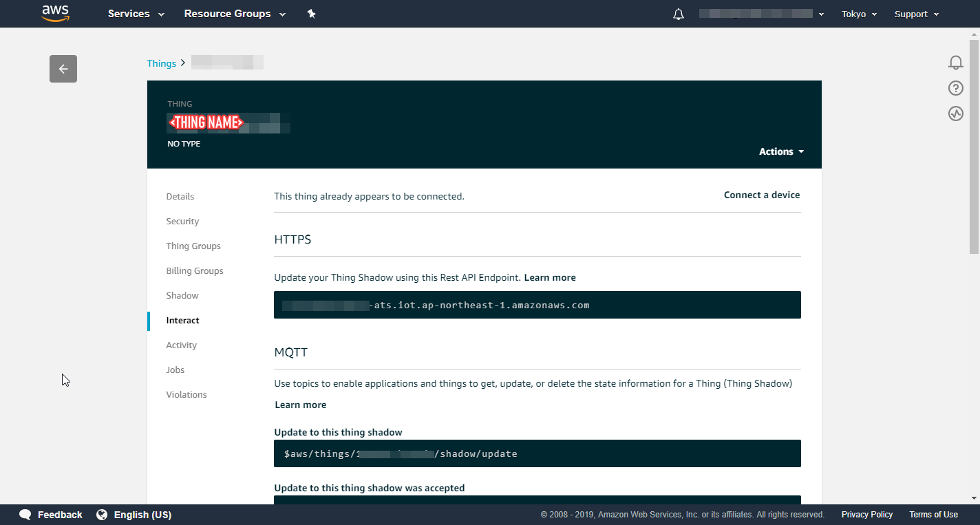Expand the Support menu
Image resolution: width=980 pixels, height=525 pixels.
(x=916, y=14)
